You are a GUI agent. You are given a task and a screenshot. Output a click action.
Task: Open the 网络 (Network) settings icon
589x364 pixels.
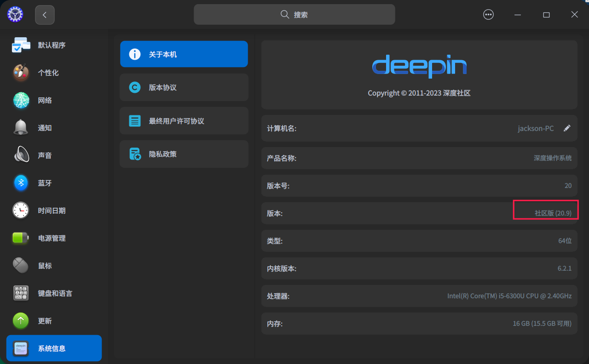21,100
